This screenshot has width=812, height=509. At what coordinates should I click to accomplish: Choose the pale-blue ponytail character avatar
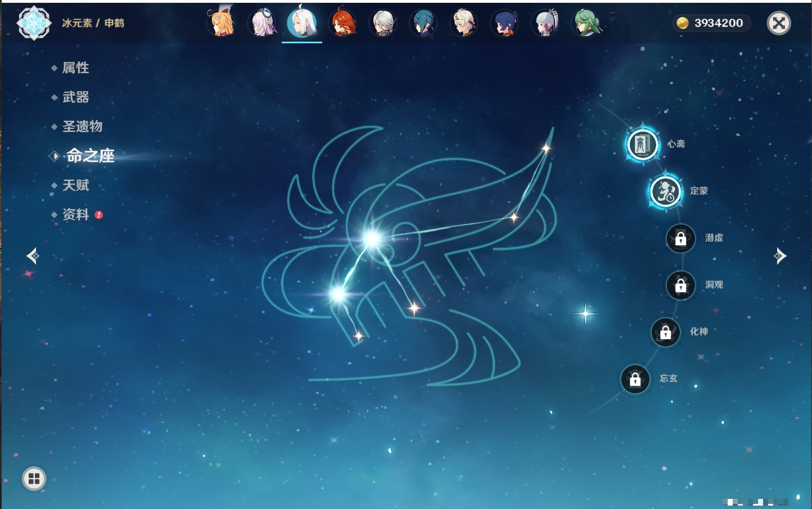click(545, 23)
